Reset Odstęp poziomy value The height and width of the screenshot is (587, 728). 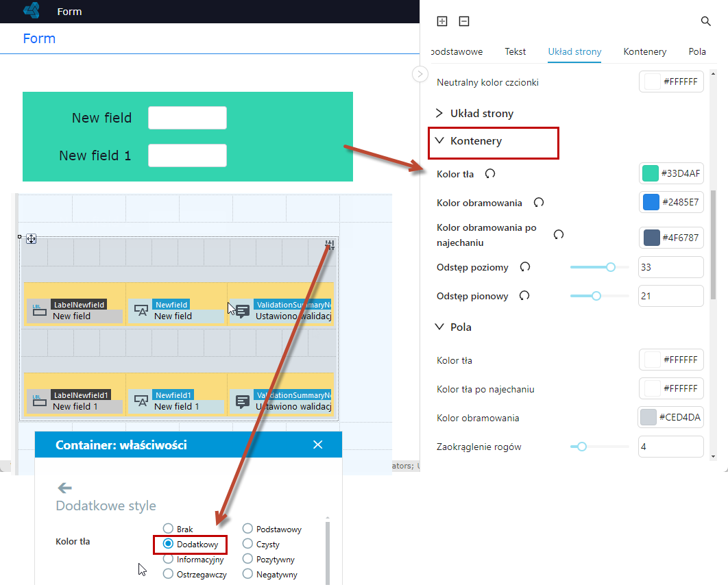525,267
